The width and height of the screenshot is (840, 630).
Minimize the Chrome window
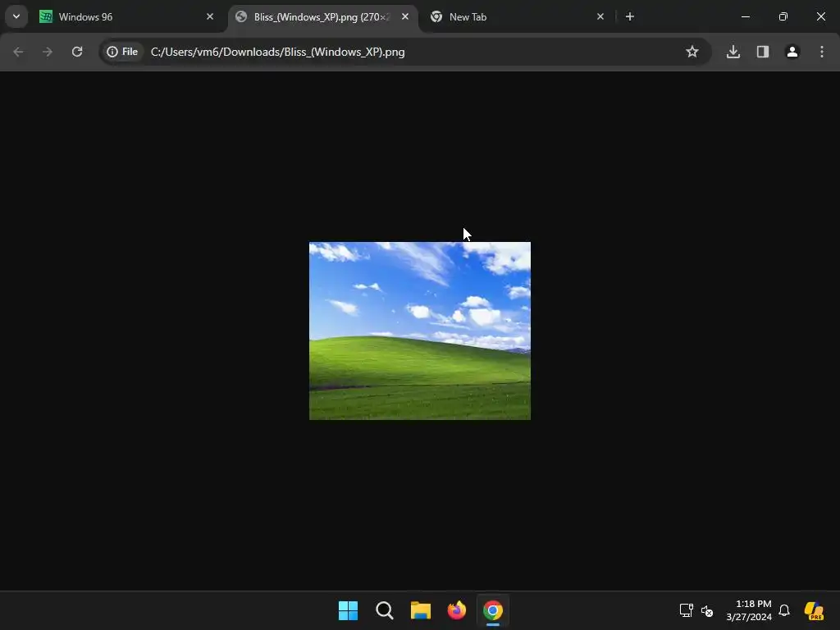745,16
